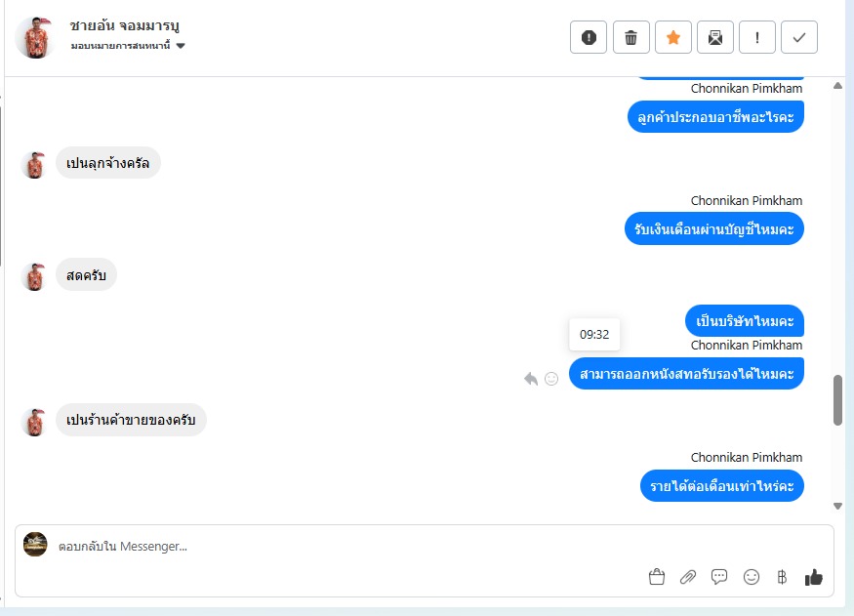Image resolution: width=854 pixels, height=616 pixels.
Task: Attach a file with the paperclip icon
Action: pos(688,577)
